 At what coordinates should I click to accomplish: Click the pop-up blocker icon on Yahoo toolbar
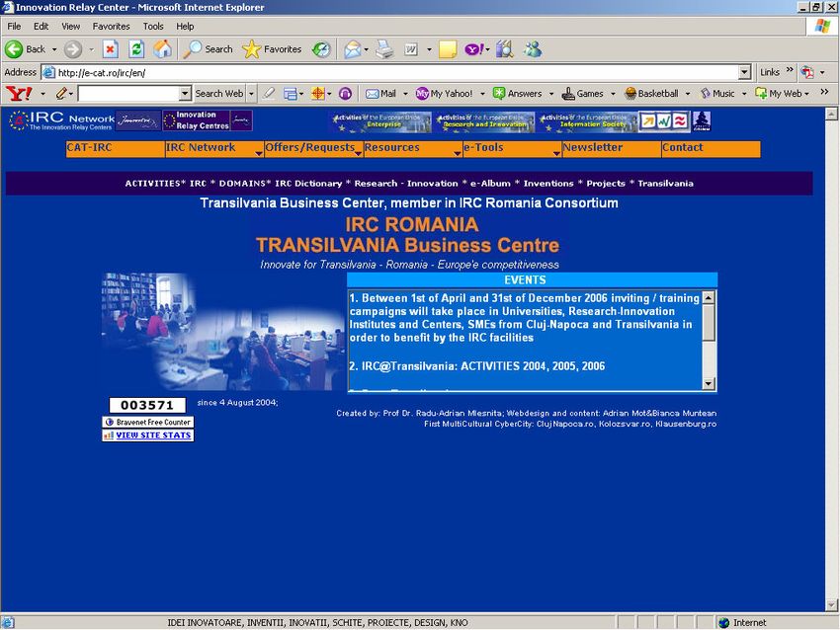(x=290, y=94)
